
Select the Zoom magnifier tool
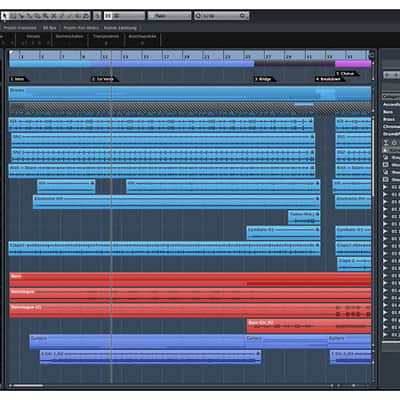click(45, 16)
